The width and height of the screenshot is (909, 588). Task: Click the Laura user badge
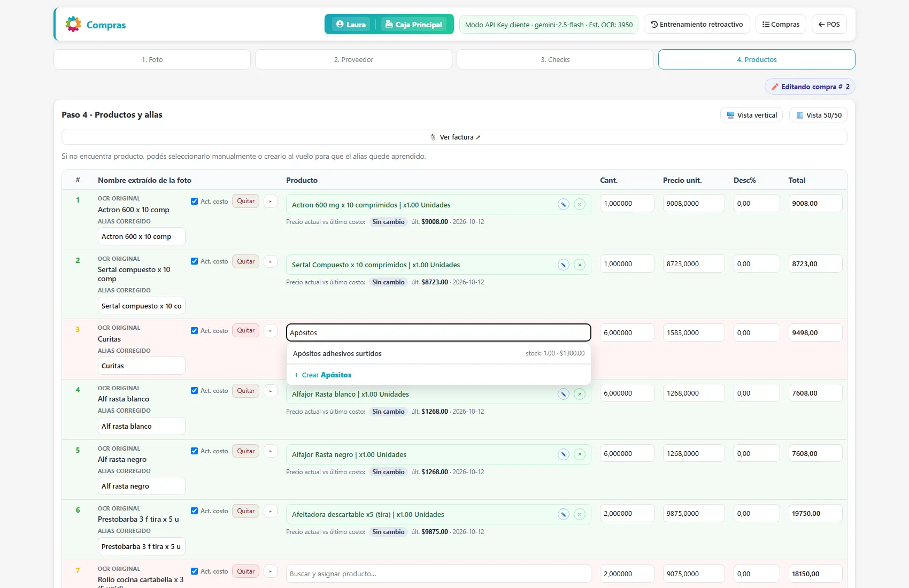point(351,24)
